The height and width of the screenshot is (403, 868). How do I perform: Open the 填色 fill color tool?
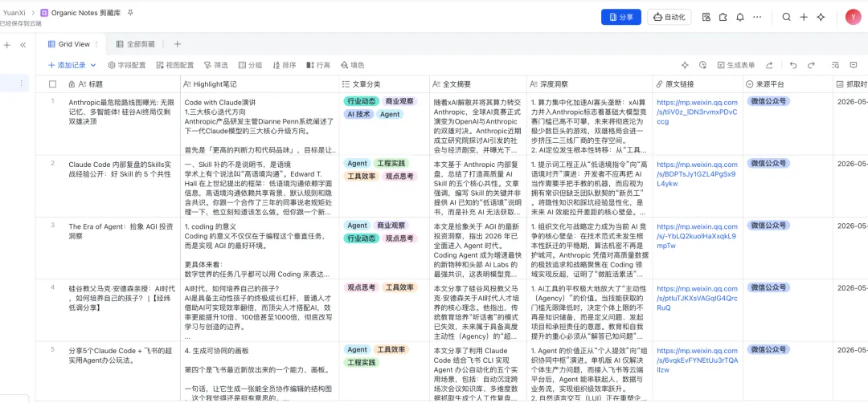(x=353, y=65)
